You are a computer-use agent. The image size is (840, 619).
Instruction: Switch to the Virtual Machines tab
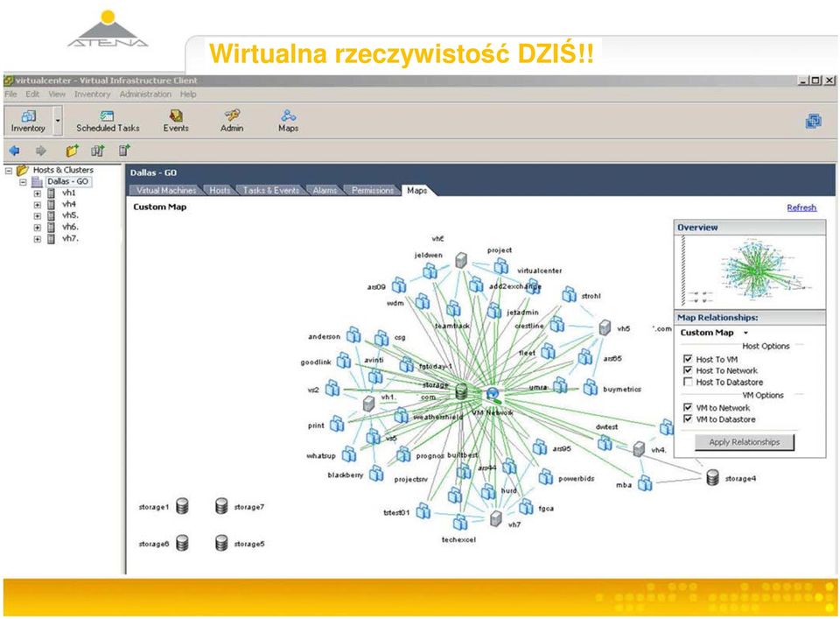tap(166, 190)
